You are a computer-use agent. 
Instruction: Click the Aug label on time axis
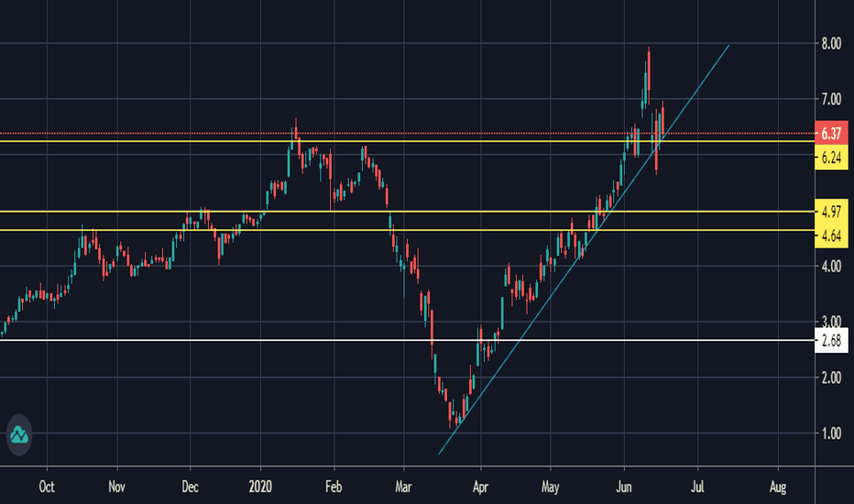click(778, 487)
